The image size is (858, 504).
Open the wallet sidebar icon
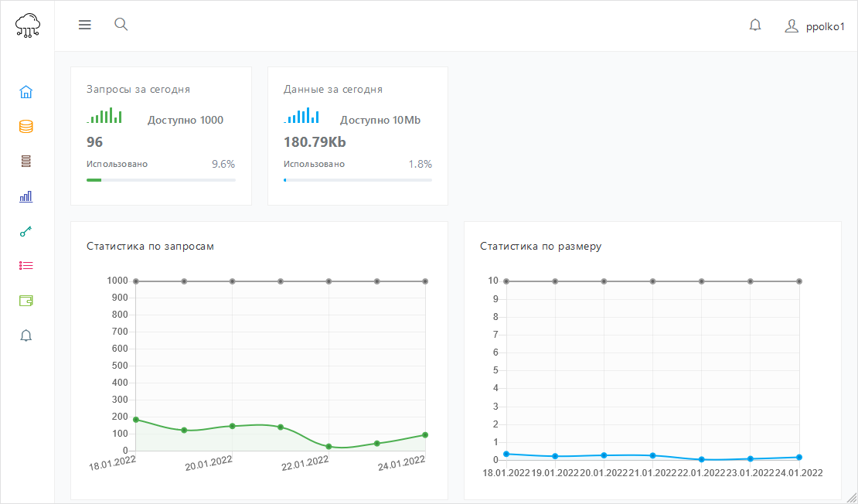pyautogui.click(x=26, y=301)
